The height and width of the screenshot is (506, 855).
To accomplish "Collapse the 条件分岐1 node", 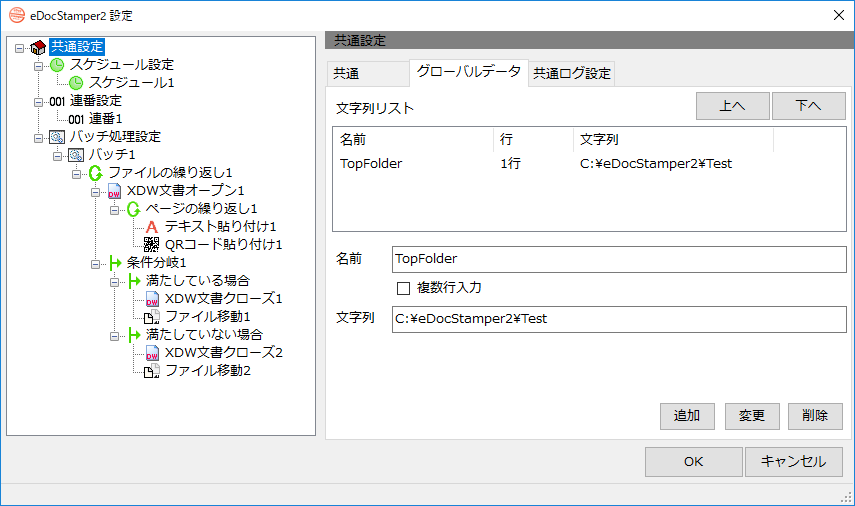I will pos(95,264).
